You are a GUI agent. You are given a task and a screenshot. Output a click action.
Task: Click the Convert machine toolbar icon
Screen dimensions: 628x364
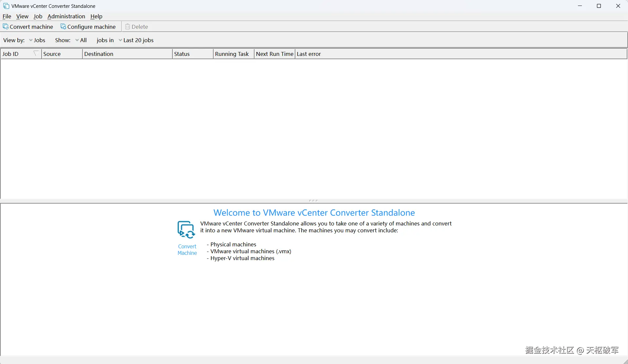point(6,26)
